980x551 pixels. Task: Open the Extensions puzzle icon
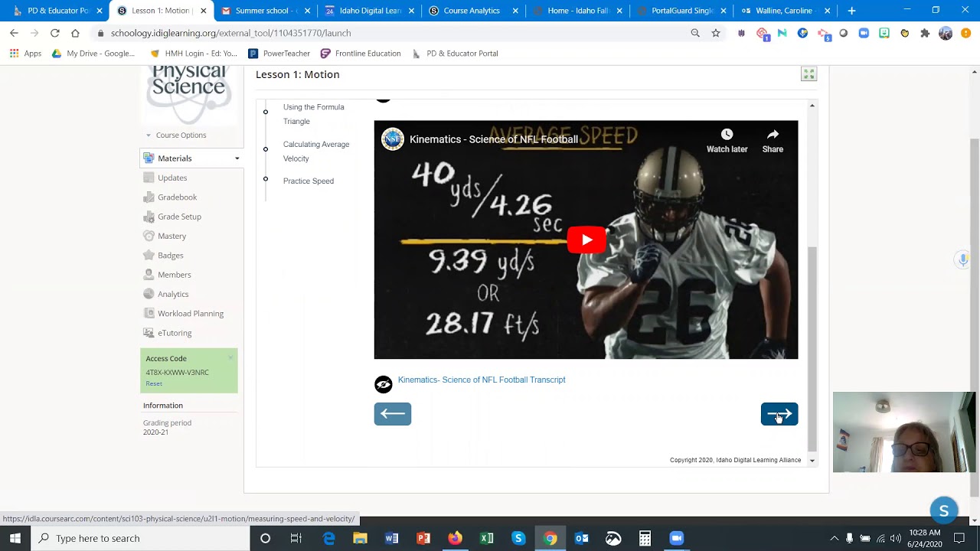click(925, 33)
